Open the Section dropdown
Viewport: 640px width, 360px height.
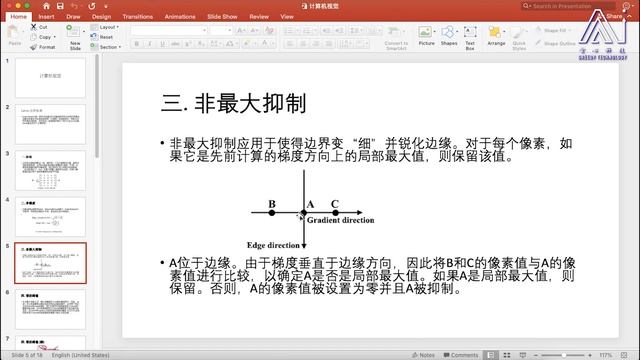pyautogui.click(x=106, y=47)
